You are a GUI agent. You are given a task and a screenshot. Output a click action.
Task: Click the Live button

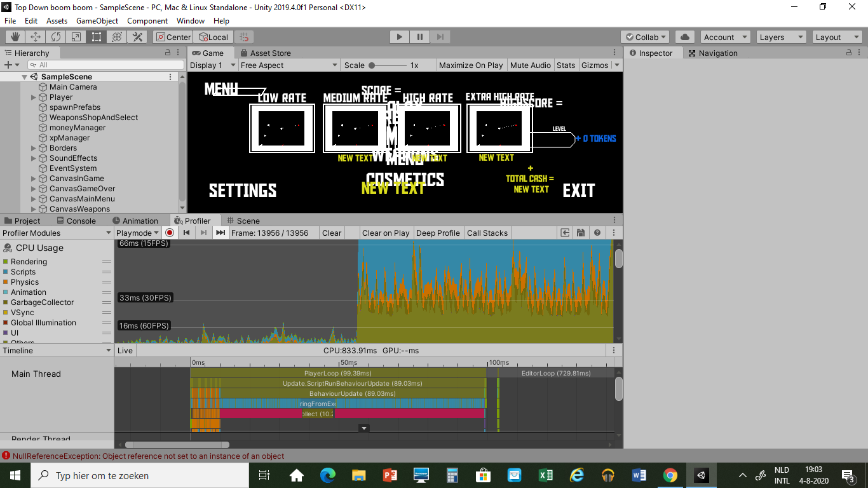(x=125, y=350)
